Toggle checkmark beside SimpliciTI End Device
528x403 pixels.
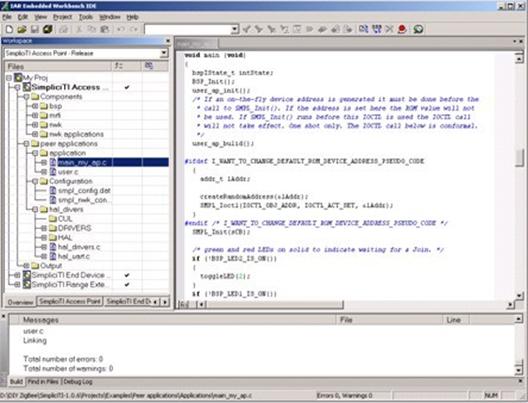(127, 275)
